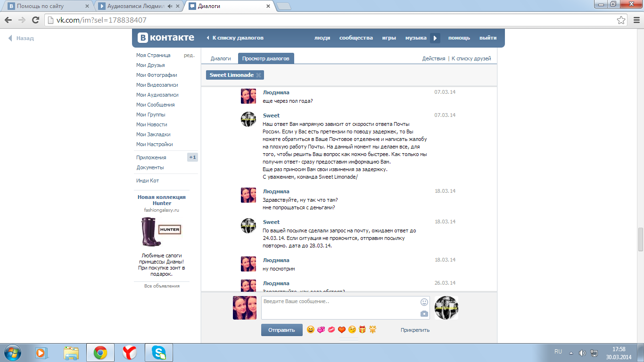Click the К списку друзей link
644x362 pixels.
point(471,58)
